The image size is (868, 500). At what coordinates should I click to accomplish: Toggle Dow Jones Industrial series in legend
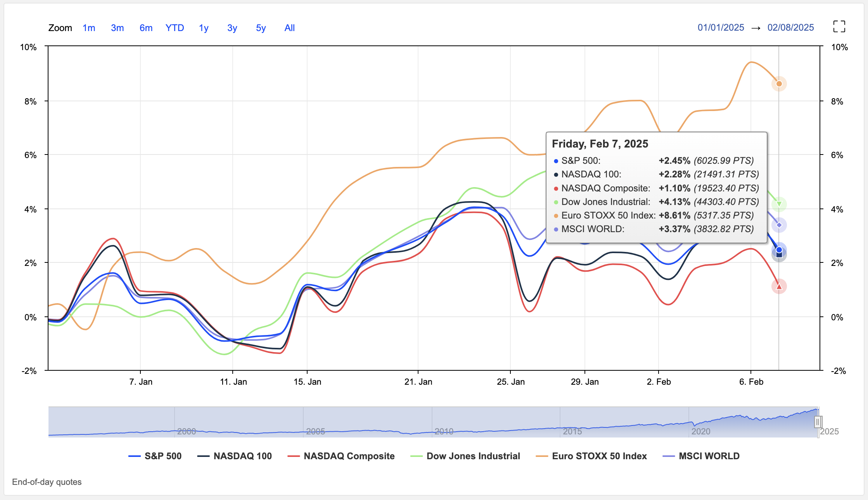pos(465,456)
